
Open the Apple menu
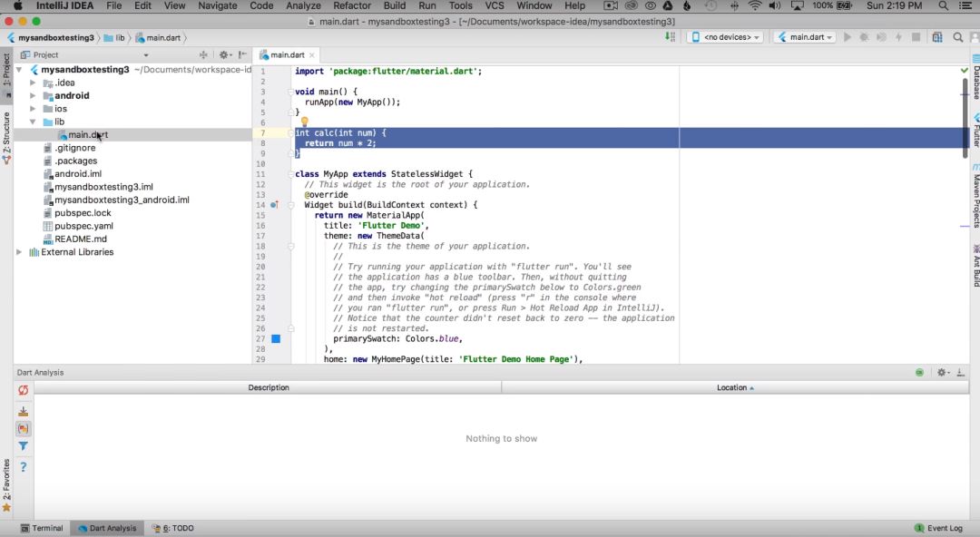point(17,5)
